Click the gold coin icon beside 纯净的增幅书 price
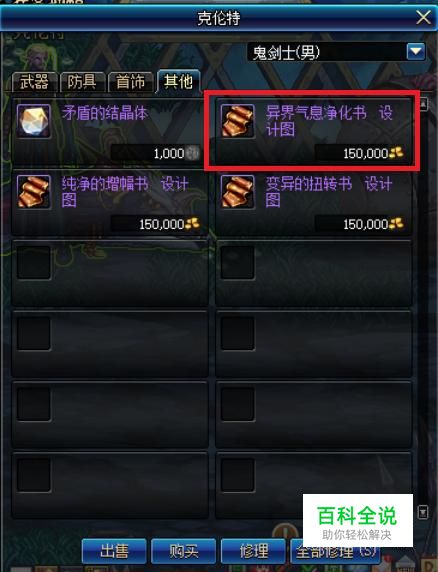This screenshot has width=438, height=572. tap(192, 224)
